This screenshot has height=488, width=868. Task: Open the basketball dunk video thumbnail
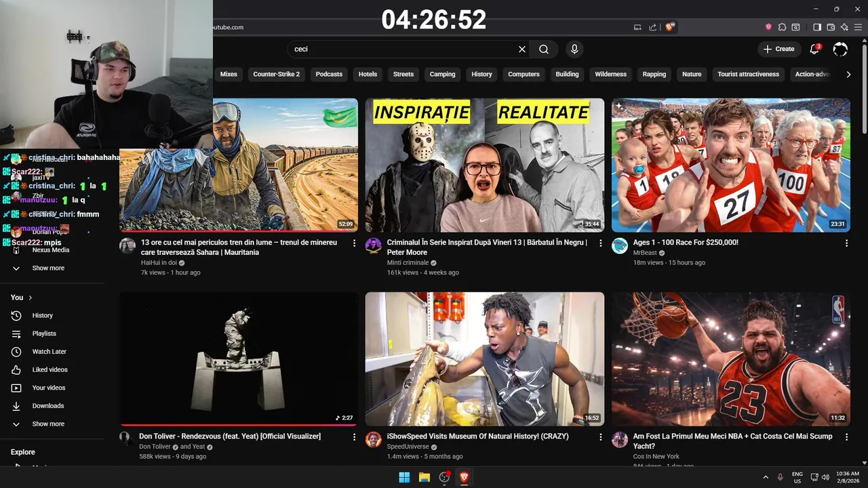pyautogui.click(x=731, y=359)
